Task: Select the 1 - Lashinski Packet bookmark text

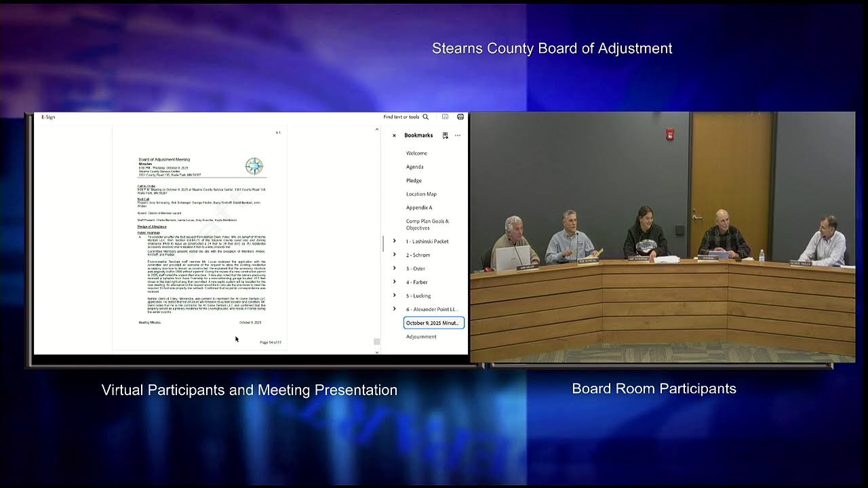Action: [427, 241]
